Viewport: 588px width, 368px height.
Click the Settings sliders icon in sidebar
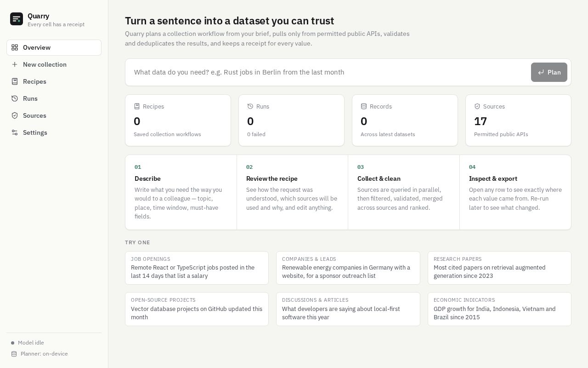[x=15, y=132]
